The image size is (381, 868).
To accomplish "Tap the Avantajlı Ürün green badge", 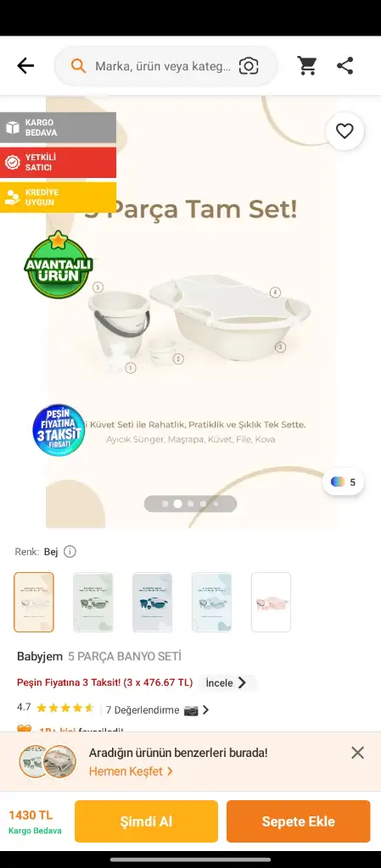I will click(x=59, y=265).
